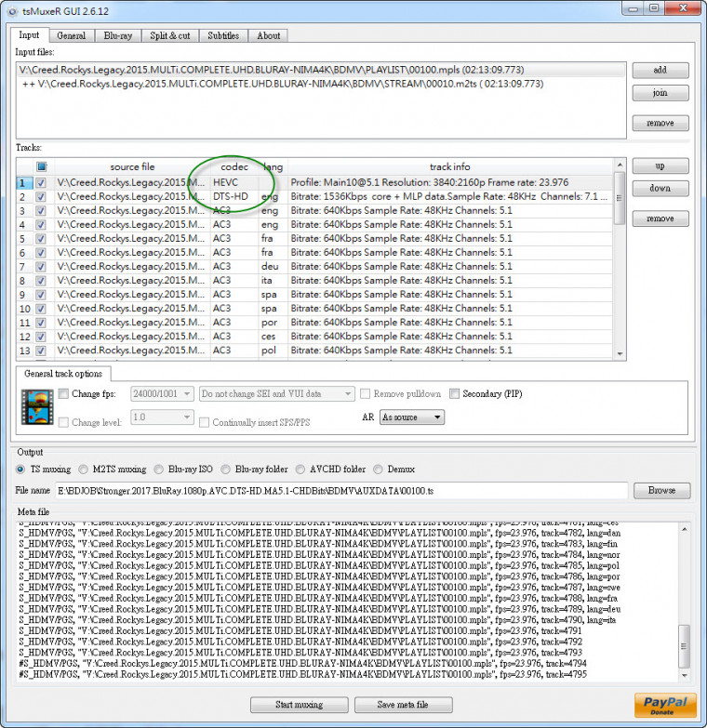Select the Blu-ray ISO output option

tap(159, 470)
